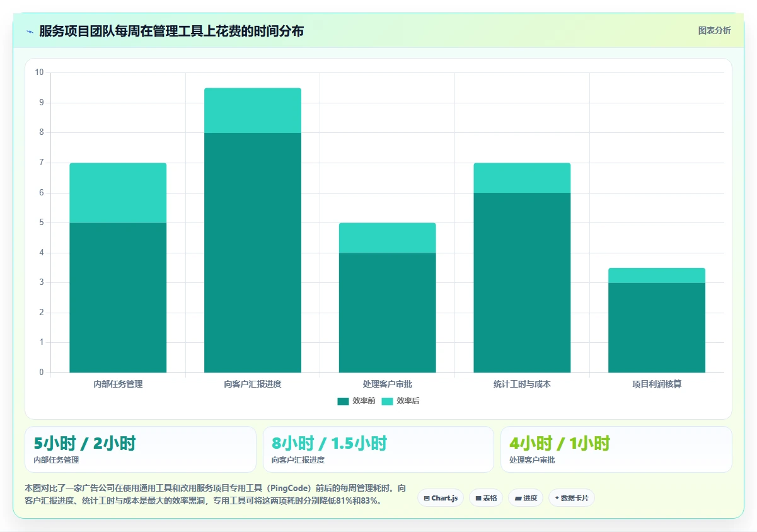The width and height of the screenshot is (757, 532).
Task: Click the 进度 tag pill
Action: (526, 498)
